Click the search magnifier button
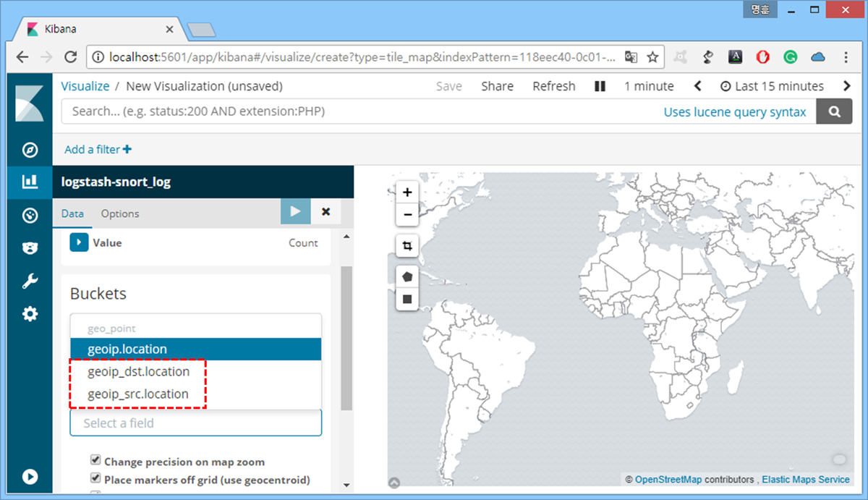Screen dimensions: 868x500 834,111
